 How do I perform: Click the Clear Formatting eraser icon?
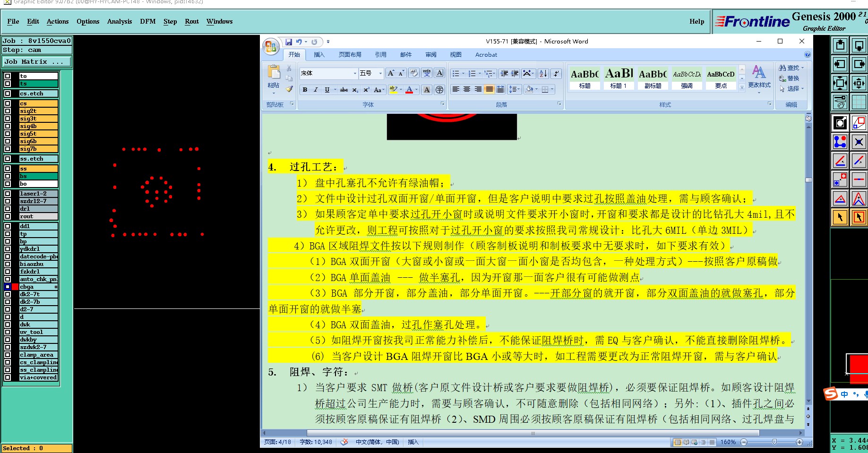(414, 73)
